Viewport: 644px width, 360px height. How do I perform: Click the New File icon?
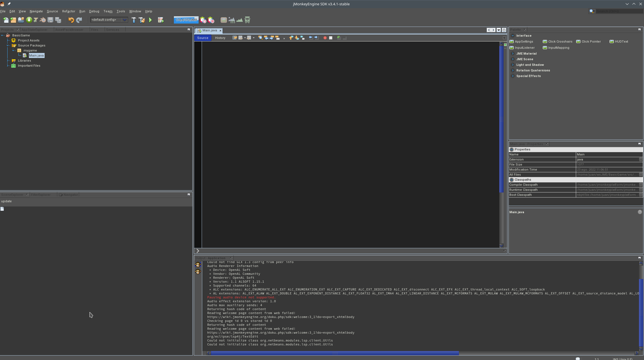(x=6, y=20)
